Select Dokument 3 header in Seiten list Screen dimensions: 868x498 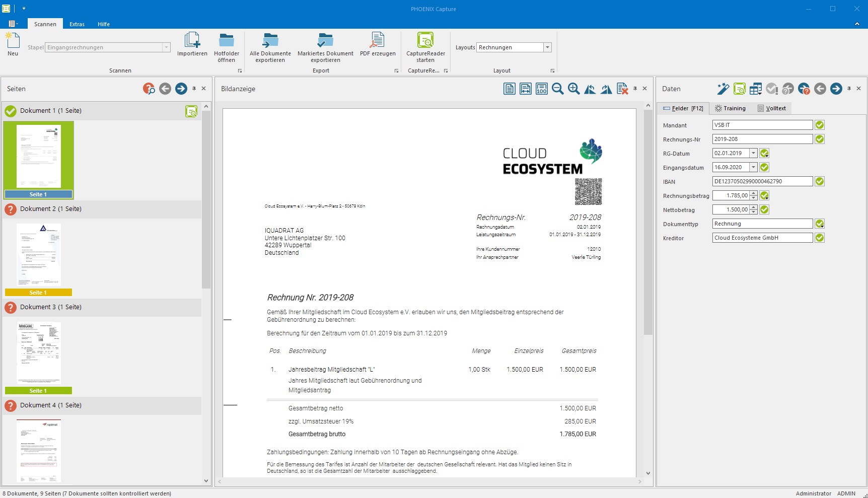tap(102, 307)
